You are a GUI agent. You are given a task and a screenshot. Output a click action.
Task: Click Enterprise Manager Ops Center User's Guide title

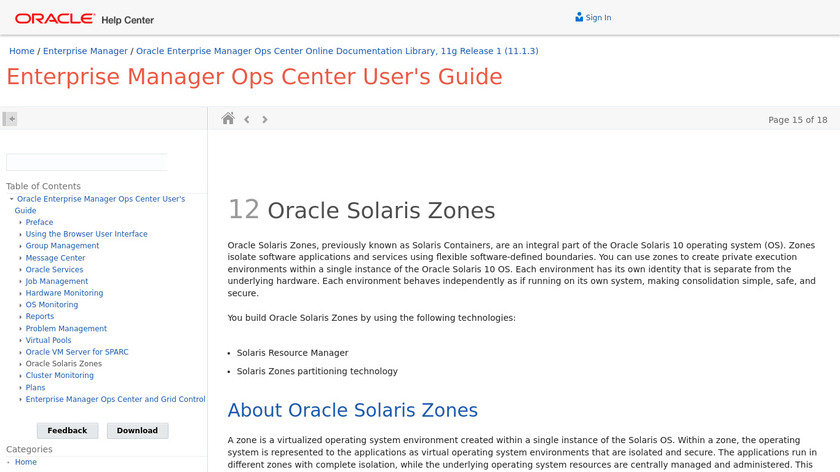tap(254, 77)
